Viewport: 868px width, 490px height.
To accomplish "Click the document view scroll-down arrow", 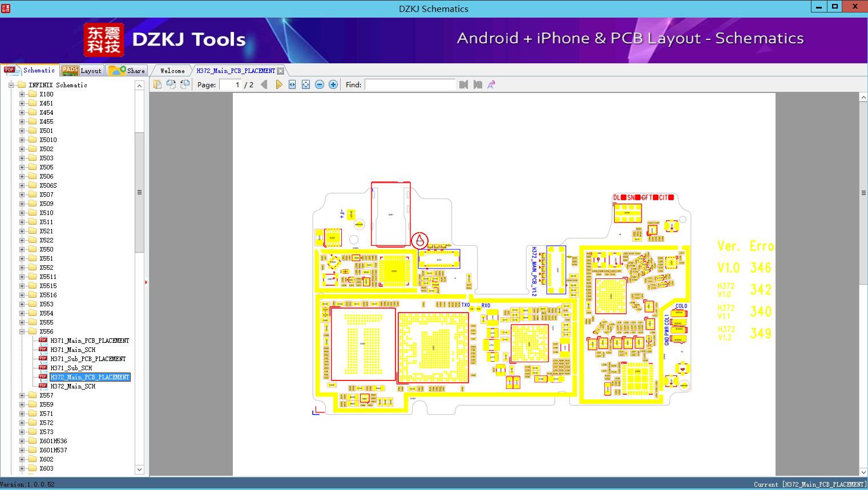I will (863, 472).
